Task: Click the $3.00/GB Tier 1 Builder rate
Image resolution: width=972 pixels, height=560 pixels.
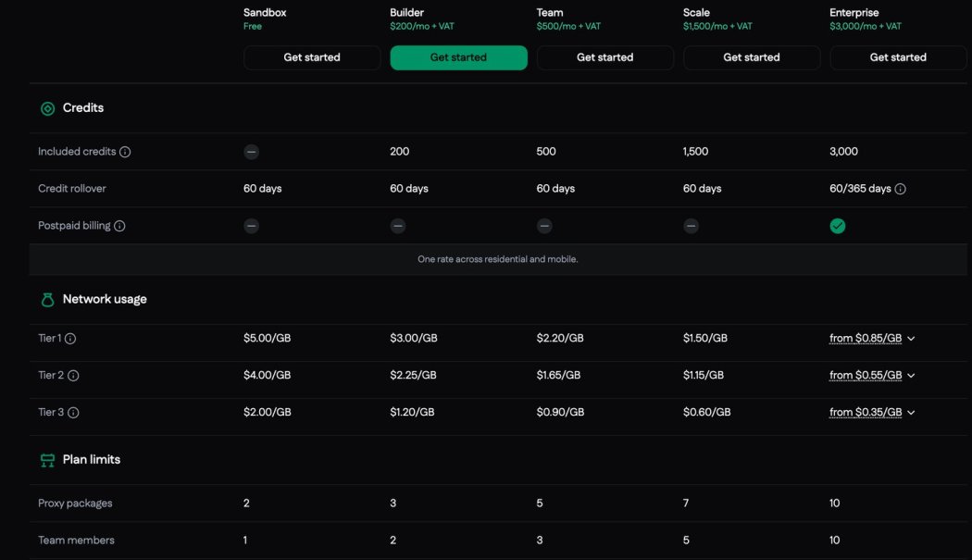Action: coord(414,338)
